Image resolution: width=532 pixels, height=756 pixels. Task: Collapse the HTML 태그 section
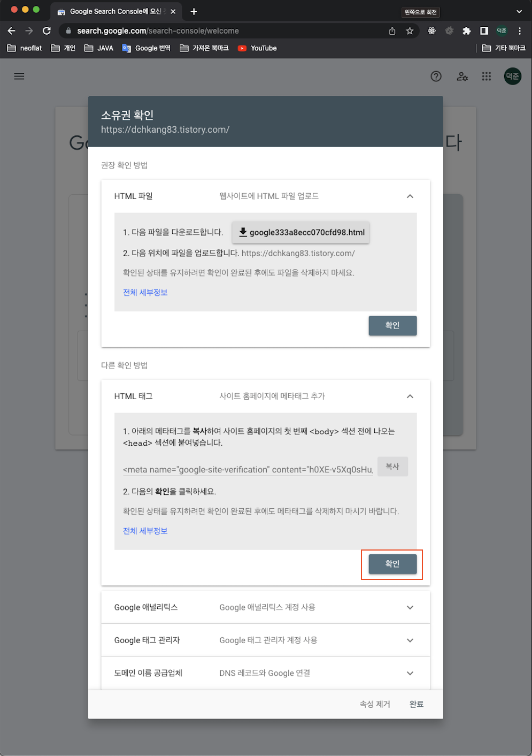[410, 396]
